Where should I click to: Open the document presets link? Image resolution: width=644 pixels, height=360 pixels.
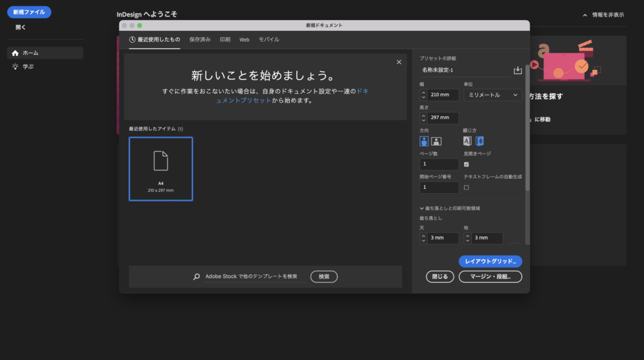click(x=292, y=96)
